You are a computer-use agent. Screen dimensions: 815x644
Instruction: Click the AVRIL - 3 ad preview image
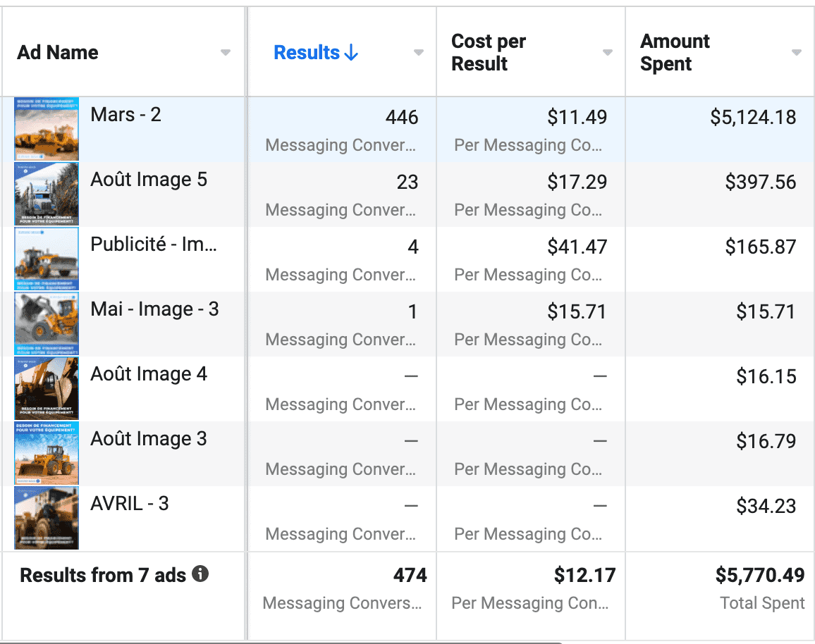[45, 518]
